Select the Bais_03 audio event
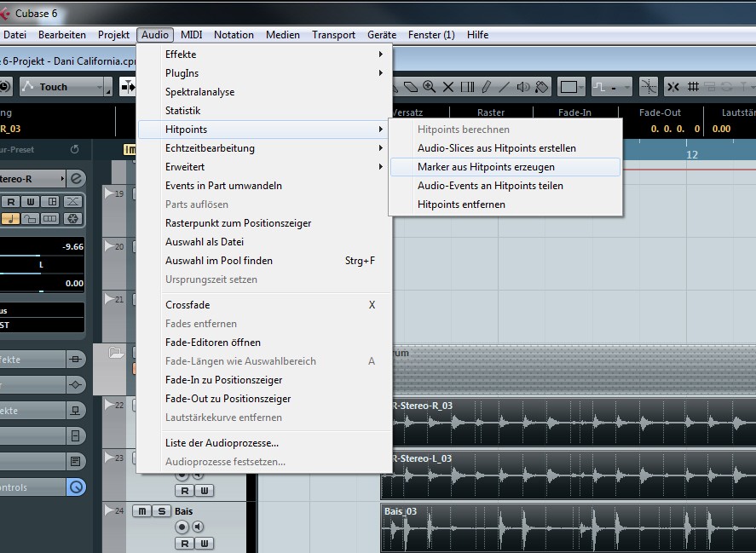The height and width of the screenshot is (553, 756). click(x=568, y=527)
